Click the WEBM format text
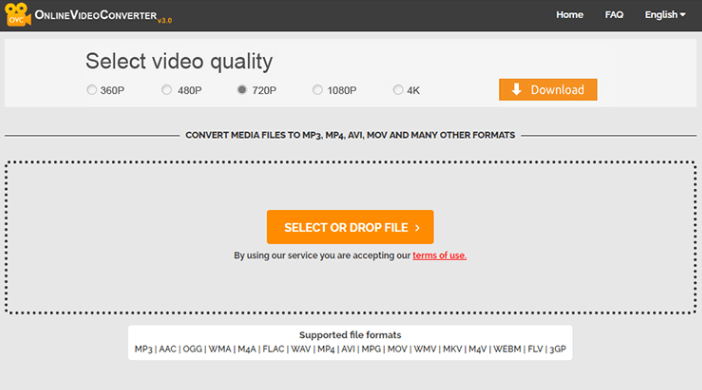Image resolution: width=702 pixels, height=390 pixels. [507, 349]
